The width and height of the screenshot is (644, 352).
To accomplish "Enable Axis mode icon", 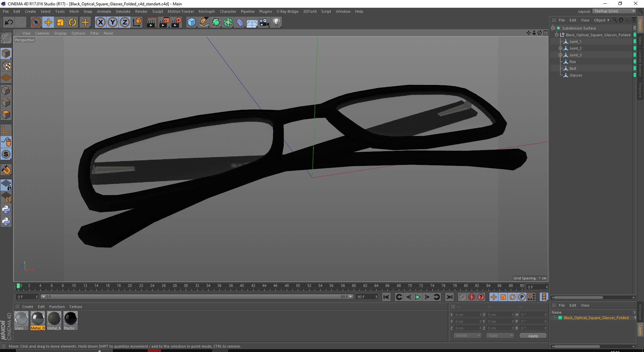I will tap(6, 130).
